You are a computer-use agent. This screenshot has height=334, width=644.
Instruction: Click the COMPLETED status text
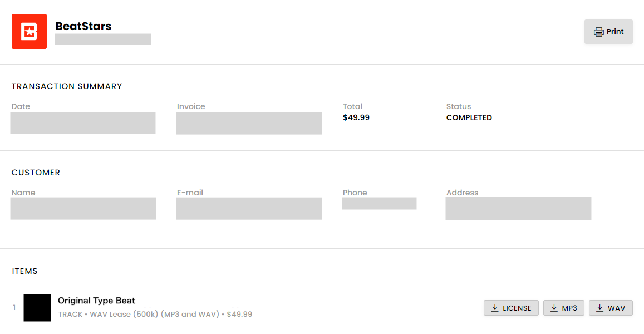point(469,117)
